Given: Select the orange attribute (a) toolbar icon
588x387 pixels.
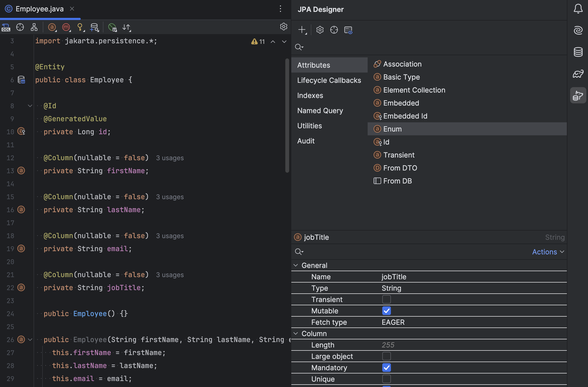Looking at the screenshot, I should (52, 27).
